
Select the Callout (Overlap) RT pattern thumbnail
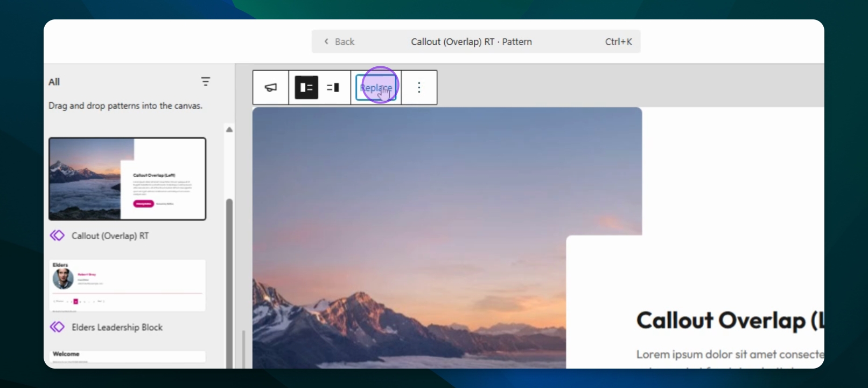click(x=128, y=179)
